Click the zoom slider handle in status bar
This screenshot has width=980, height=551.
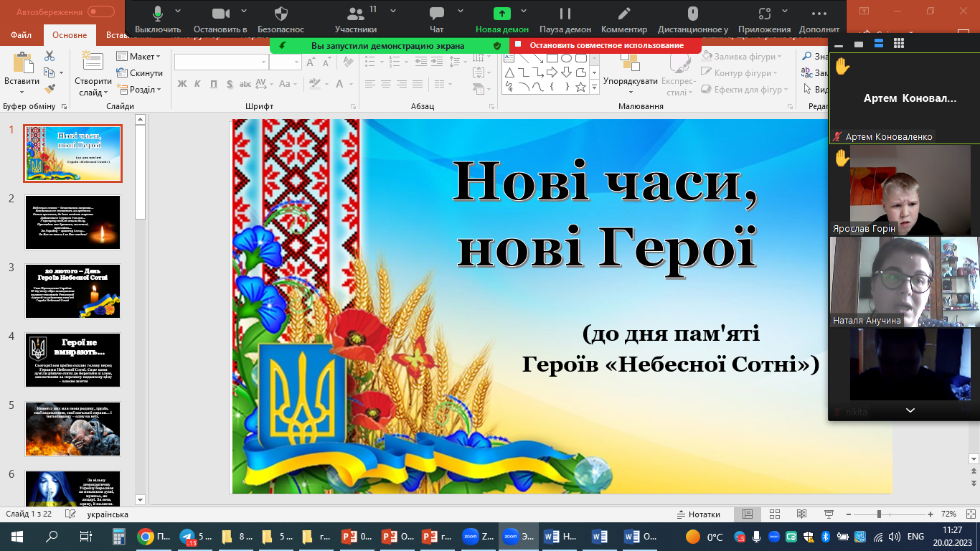click(x=879, y=514)
